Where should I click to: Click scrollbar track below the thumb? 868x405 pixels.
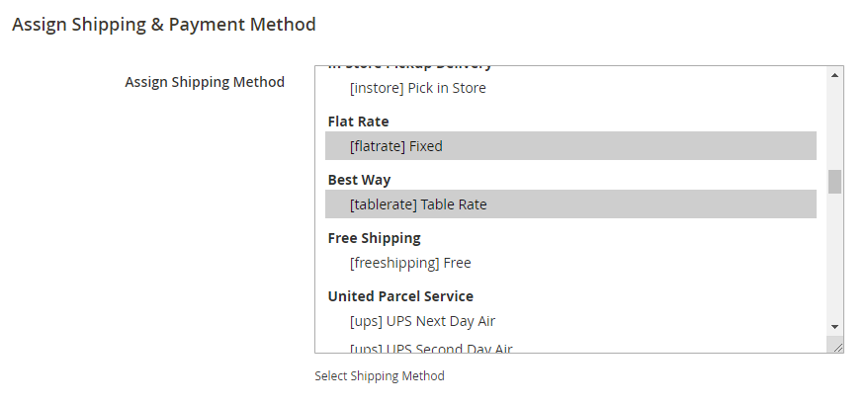coord(835,257)
